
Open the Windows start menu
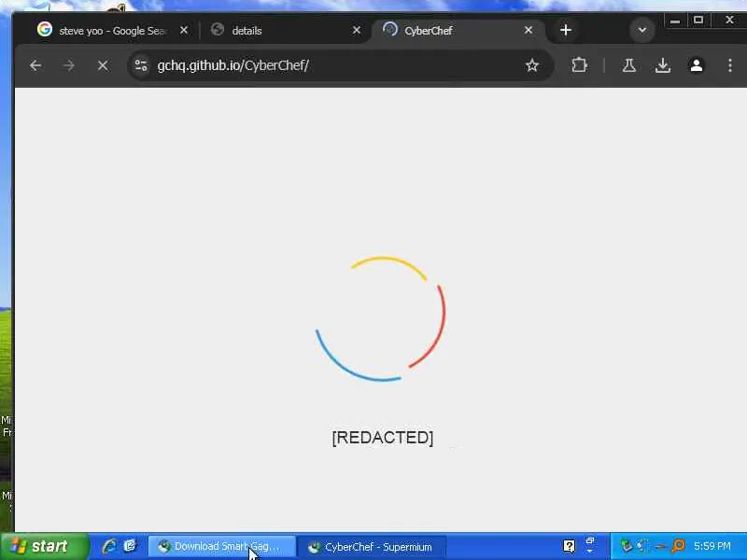click(44, 546)
